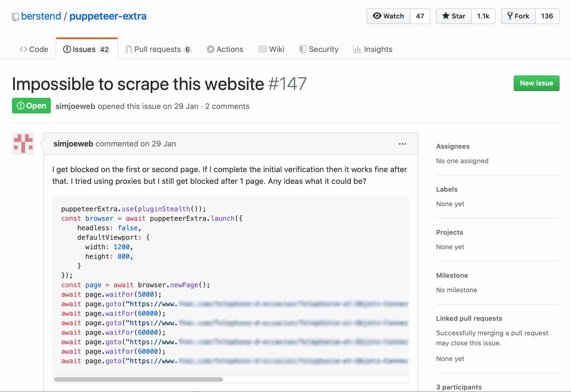Click the Watch button
Image resolution: width=571 pixels, height=392 pixels.
click(388, 16)
